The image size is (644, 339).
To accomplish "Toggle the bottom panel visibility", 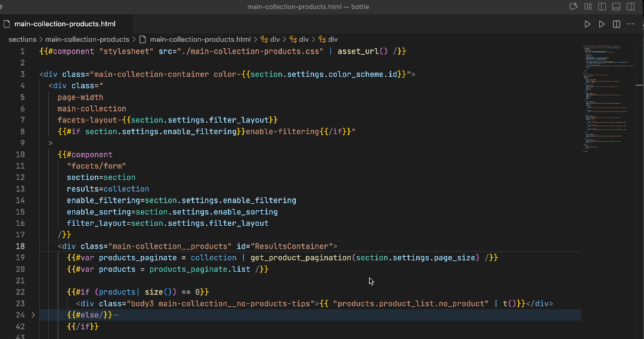I will coord(617,7).
